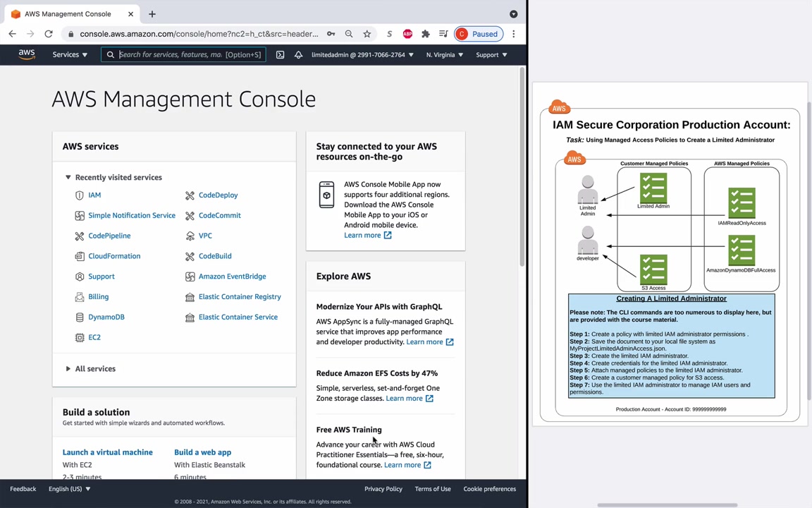Click the diagram window vertical scrollbar

809,251
